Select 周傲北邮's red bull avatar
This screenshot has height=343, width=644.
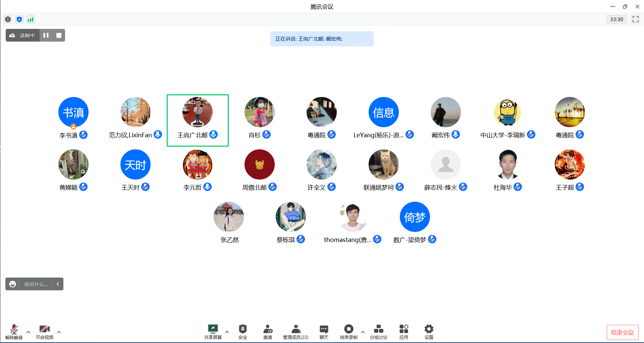pos(260,164)
